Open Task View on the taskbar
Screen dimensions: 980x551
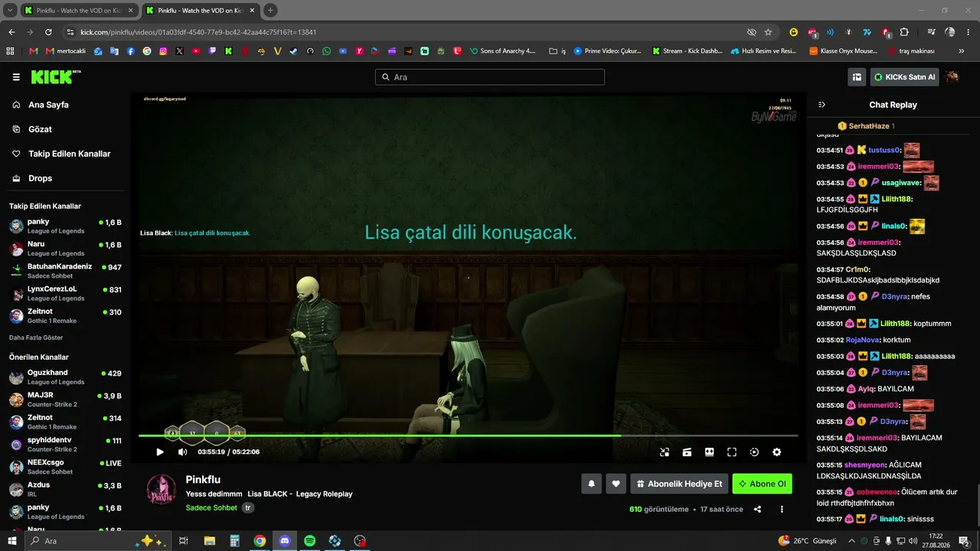click(184, 541)
